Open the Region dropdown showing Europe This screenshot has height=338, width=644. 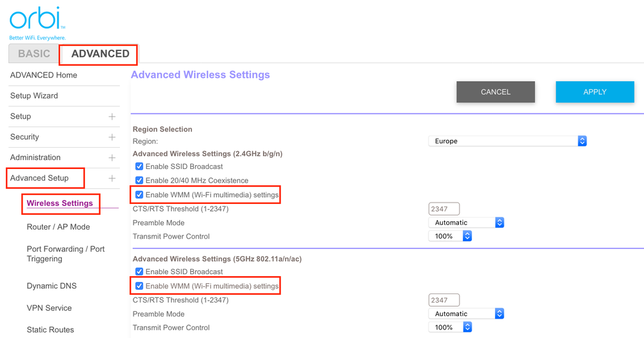click(507, 141)
